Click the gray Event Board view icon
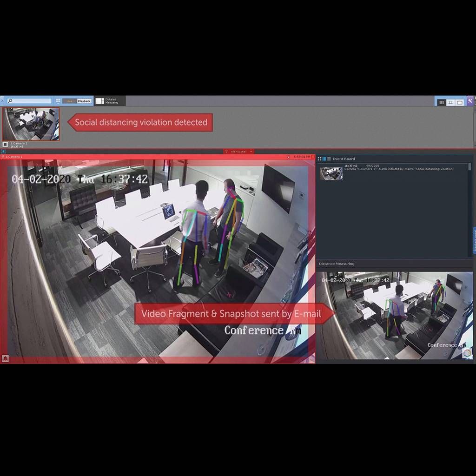The image size is (476, 476). click(x=329, y=159)
